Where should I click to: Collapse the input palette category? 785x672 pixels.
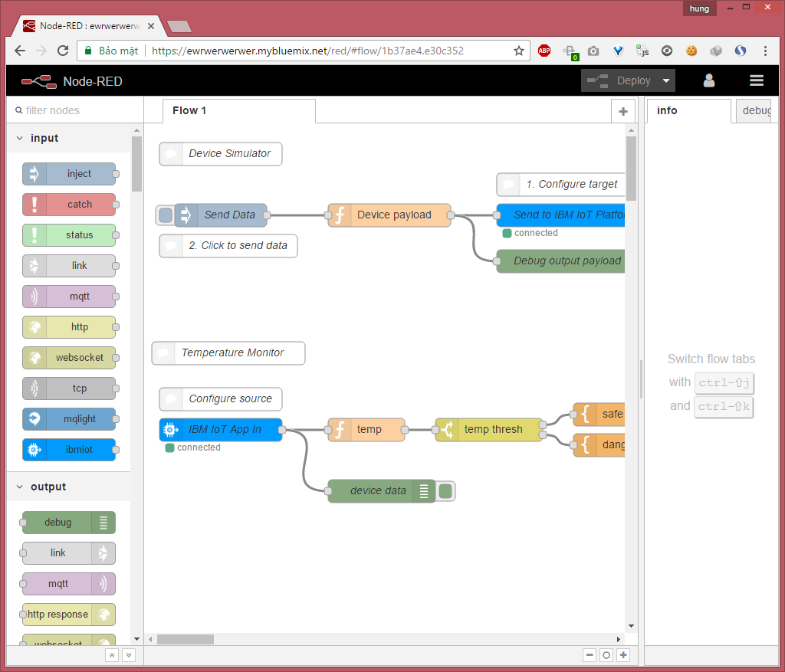[20, 139]
